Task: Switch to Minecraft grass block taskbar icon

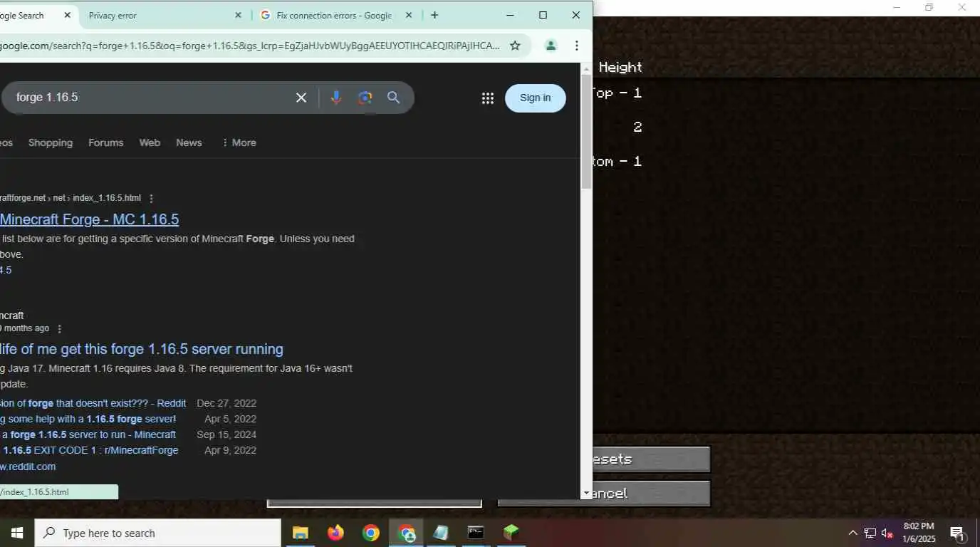Action: point(511,533)
